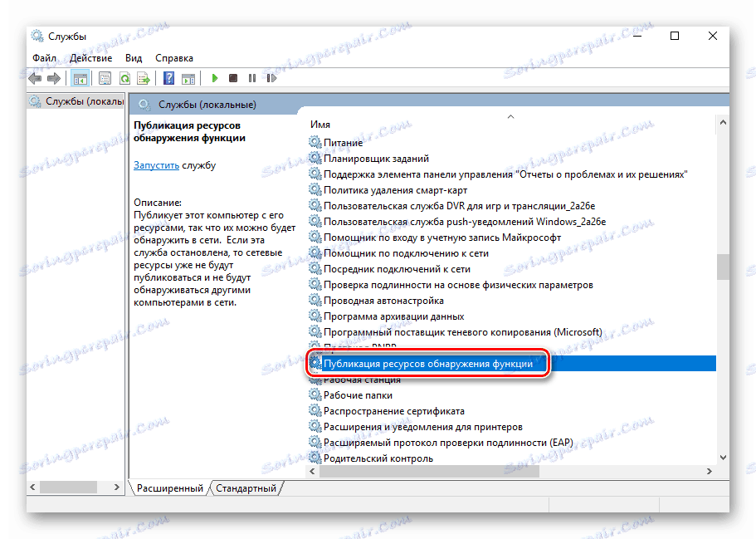The image size is (756, 539).
Task: Click the Запустить service link
Action: [x=156, y=165]
